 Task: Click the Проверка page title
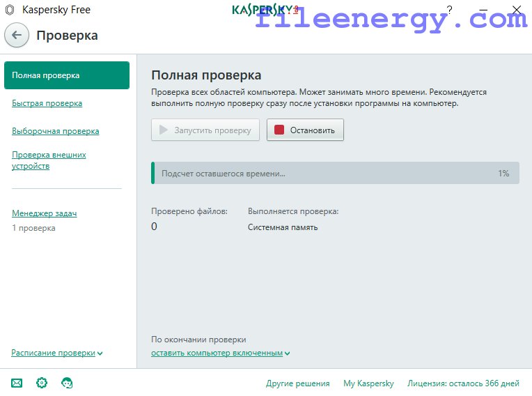(x=67, y=36)
